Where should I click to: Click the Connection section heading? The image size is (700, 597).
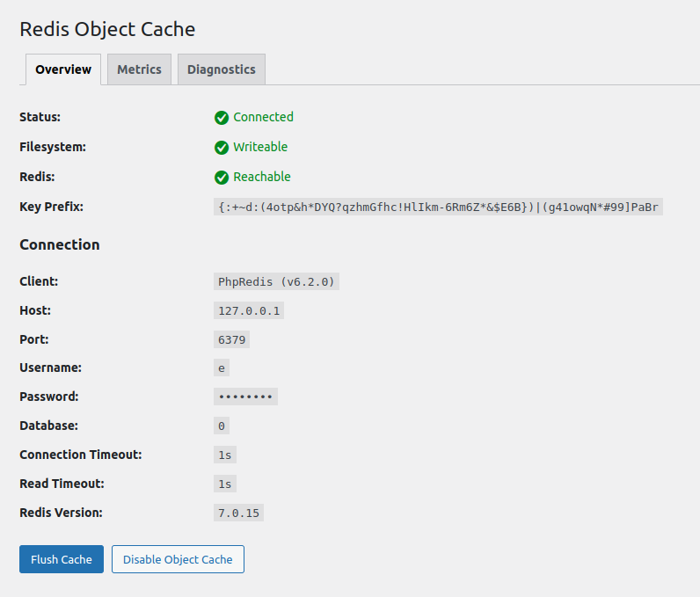tap(60, 244)
